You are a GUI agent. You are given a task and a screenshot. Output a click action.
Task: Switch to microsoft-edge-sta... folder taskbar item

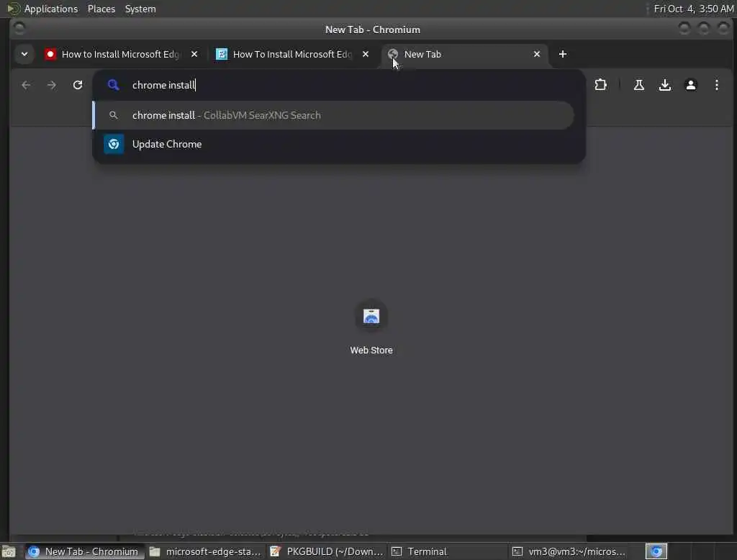[x=205, y=551]
